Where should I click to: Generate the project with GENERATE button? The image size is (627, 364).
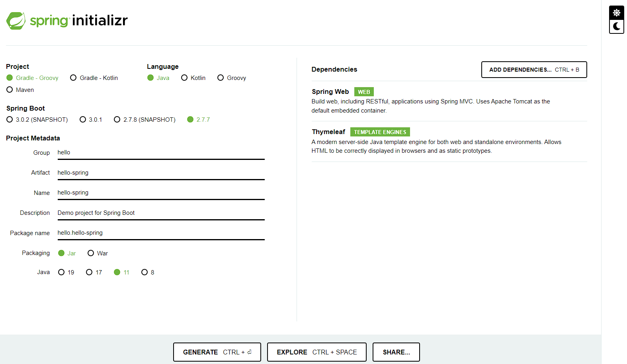point(217,352)
